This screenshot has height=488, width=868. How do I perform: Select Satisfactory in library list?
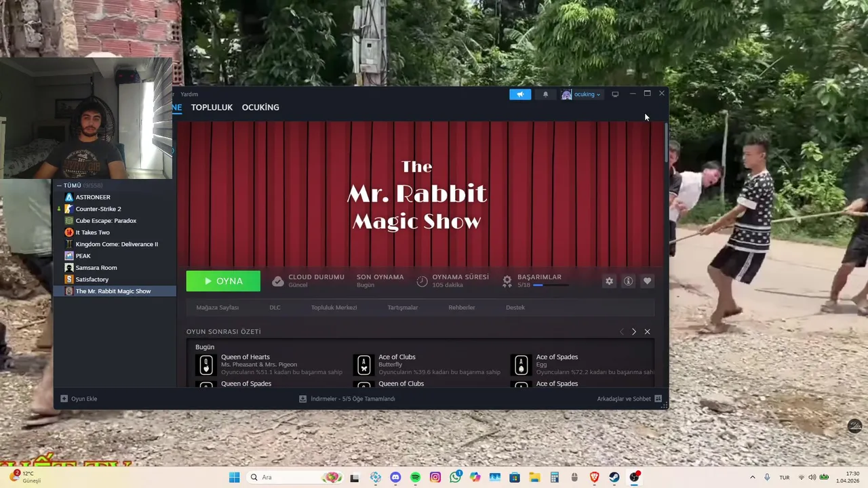click(115, 279)
